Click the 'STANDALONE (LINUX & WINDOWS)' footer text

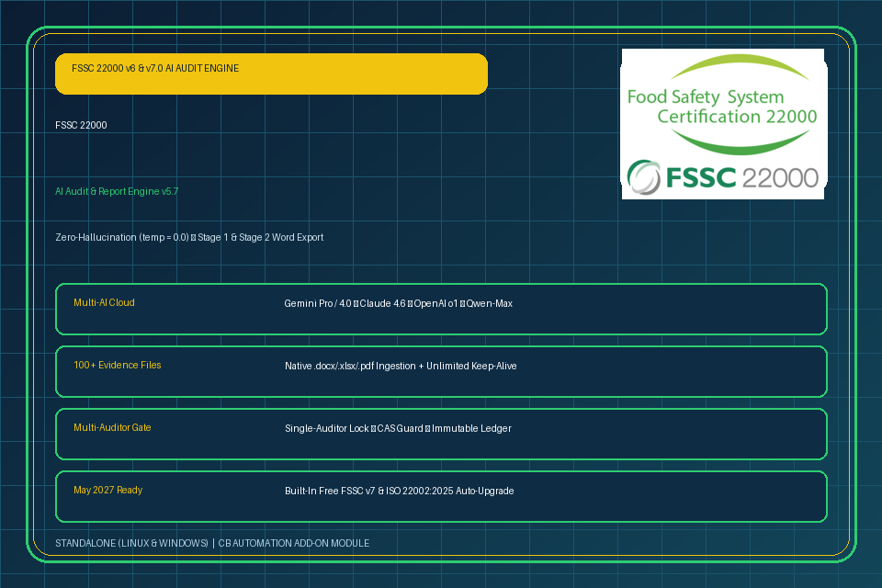pyautogui.click(x=131, y=543)
